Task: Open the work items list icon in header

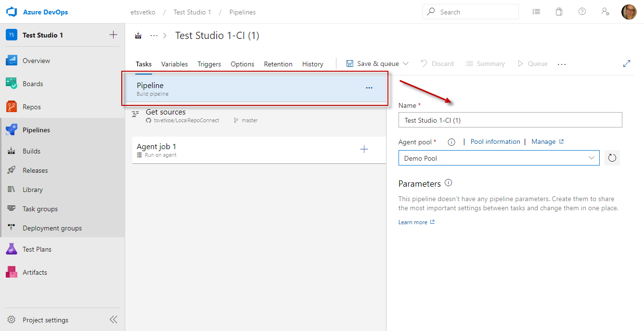Action: tap(536, 12)
